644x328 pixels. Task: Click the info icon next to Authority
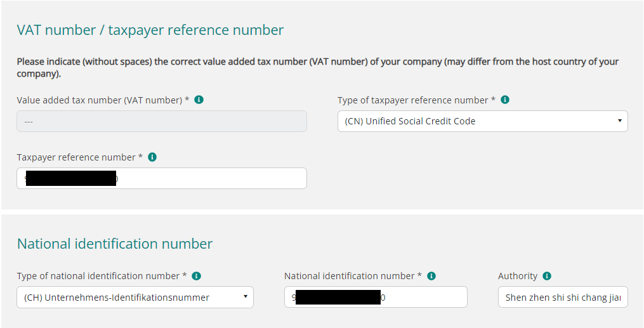(x=547, y=276)
